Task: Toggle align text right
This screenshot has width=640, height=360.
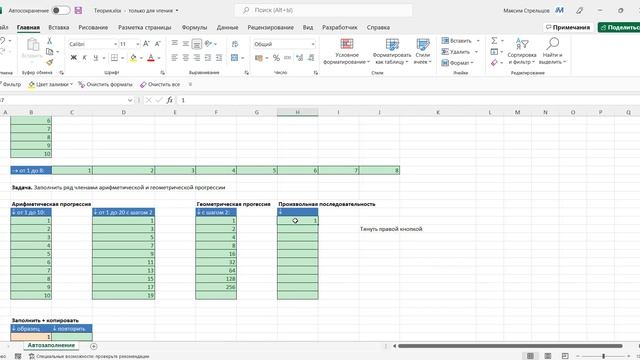Action: click(197, 58)
